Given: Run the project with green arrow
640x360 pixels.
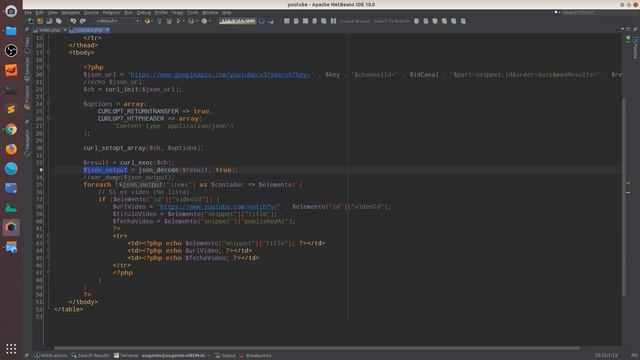Looking at the screenshot, I should (x=178, y=21).
